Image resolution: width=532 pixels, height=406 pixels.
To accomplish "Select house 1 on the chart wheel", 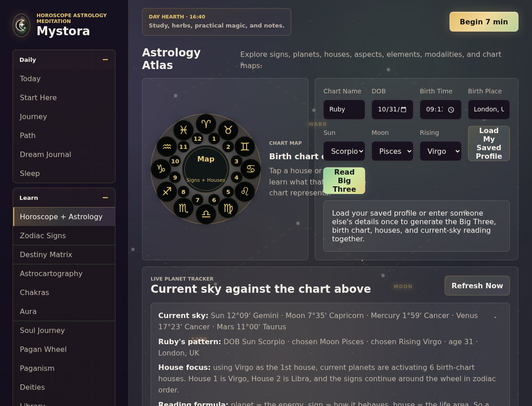I will 214,138.
